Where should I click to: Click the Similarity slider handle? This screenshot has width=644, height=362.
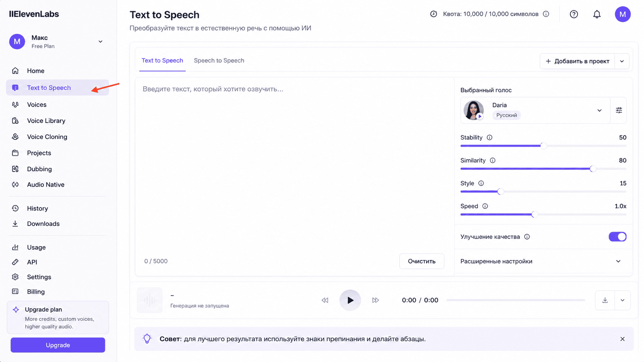click(x=593, y=168)
